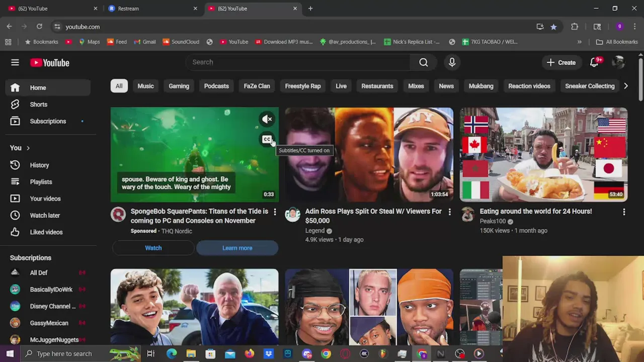Viewport: 644px width, 362px height.
Task: Open Watch later in sidebar
Action: point(48,215)
